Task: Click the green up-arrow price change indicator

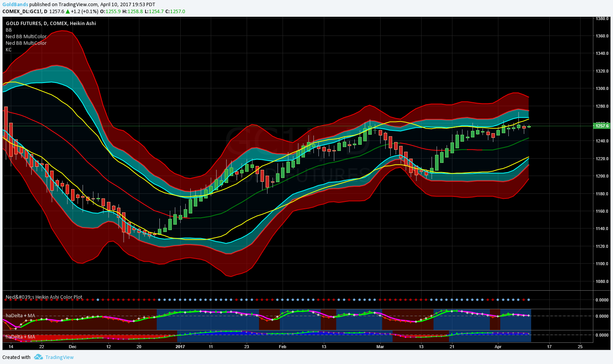Action: (68, 12)
